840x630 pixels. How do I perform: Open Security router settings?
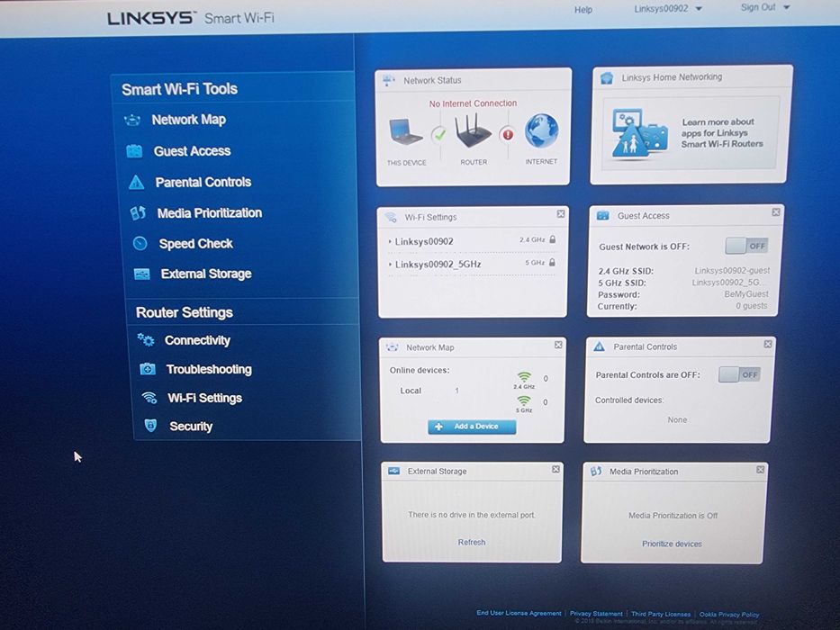pos(191,427)
